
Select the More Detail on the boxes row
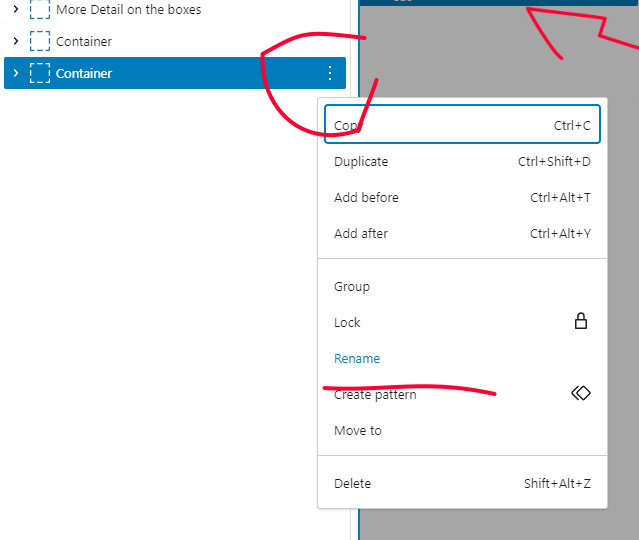tap(128, 10)
